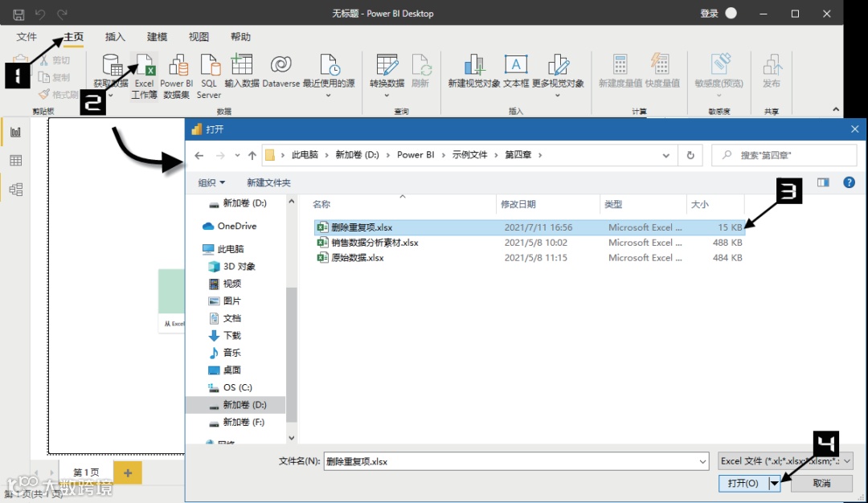Click the 刷新 refresh ribbon icon
Viewport: 868px width, 503px height.
pos(420,65)
